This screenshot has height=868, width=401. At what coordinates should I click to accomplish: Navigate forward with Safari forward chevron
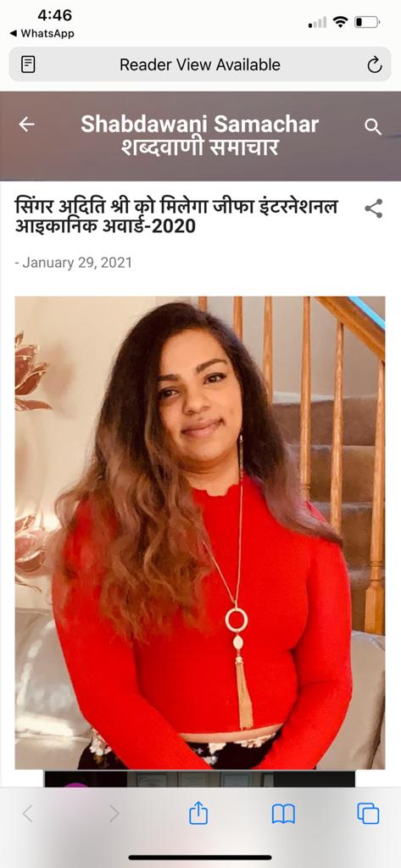pos(114,813)
